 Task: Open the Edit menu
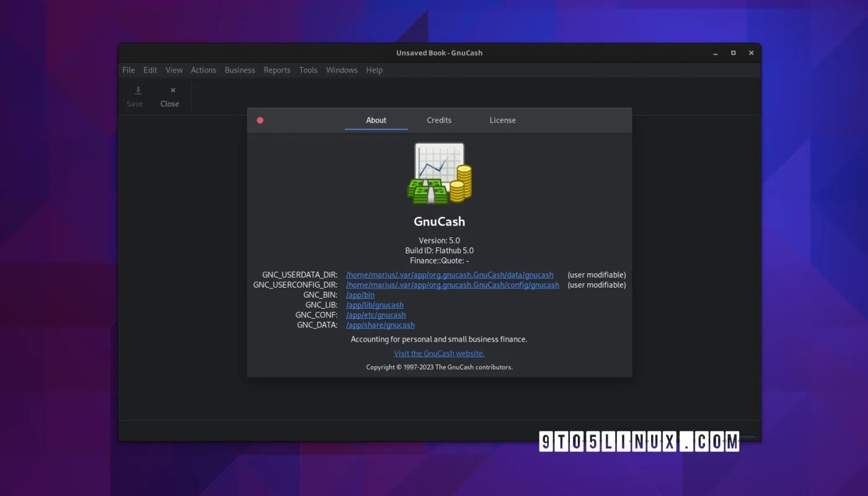(x=150, y=70)
